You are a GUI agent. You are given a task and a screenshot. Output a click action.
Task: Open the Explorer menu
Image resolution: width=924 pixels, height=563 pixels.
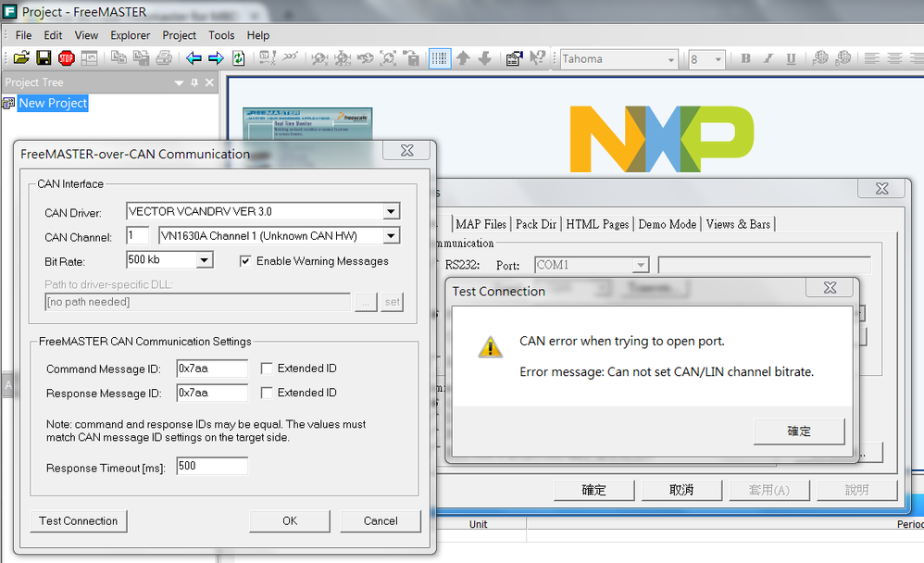(131, 35)
